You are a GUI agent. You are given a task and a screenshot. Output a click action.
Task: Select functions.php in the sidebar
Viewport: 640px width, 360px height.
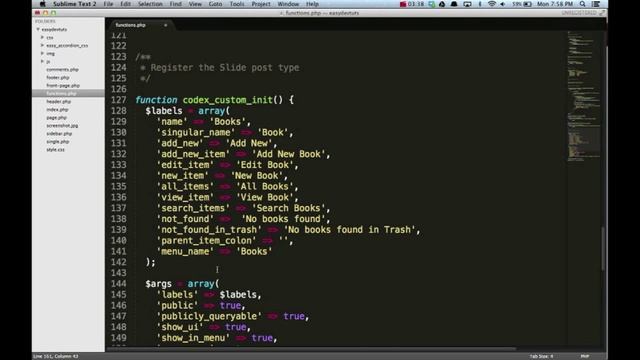point(61,93)
